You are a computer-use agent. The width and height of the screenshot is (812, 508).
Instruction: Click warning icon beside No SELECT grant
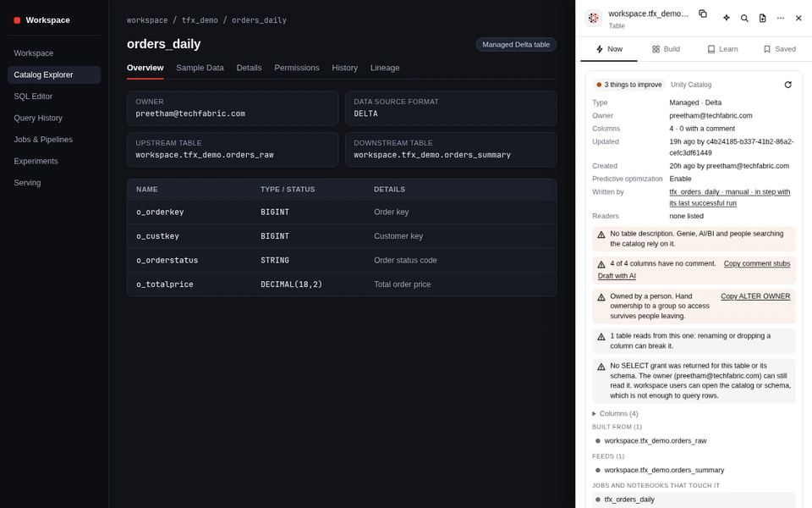601,367
